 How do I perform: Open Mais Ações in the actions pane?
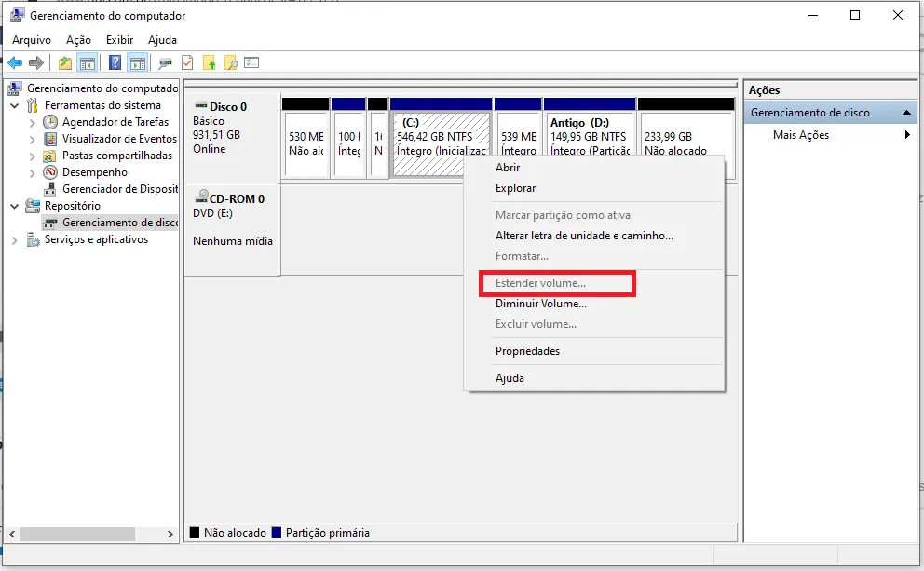click(801, 135)
